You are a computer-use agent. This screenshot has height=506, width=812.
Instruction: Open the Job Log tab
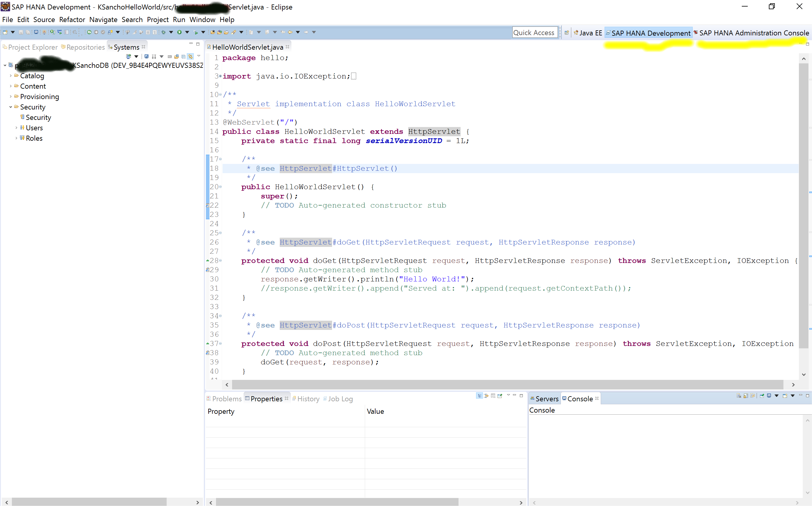[x=338, y=399]
